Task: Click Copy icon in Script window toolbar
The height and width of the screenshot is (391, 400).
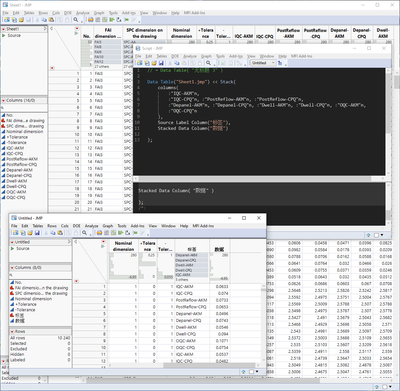Action: coord(177,63)
